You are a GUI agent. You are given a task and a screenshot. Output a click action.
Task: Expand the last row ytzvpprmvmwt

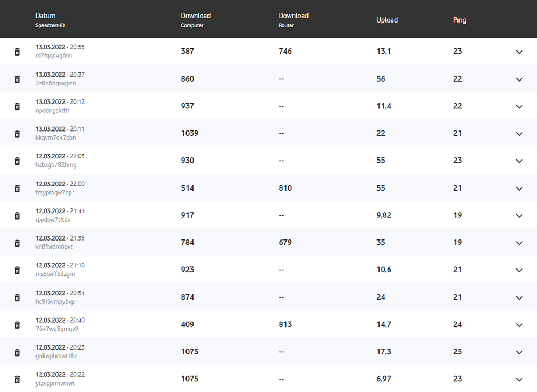pos(519,380)
